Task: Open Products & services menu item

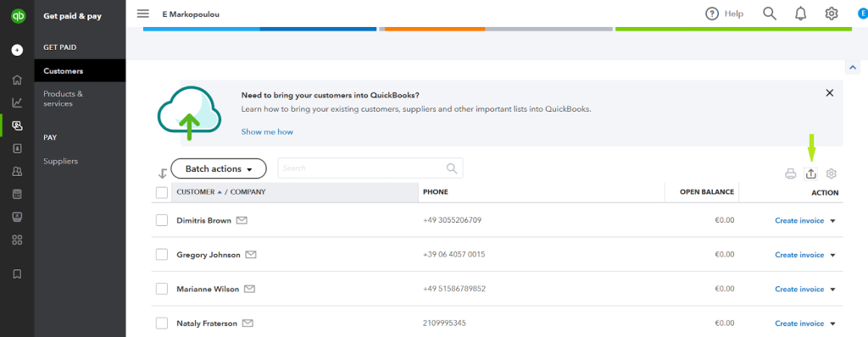Action: point(63,98)
